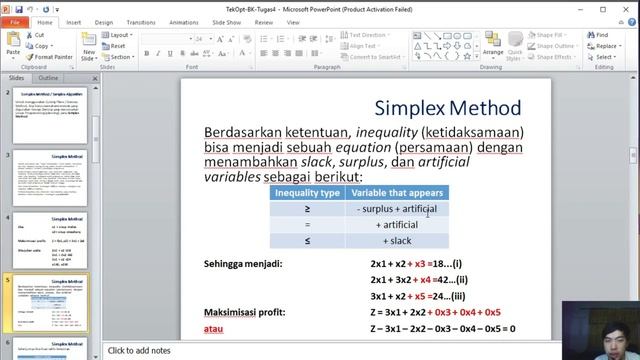Click the Copy button

click(x=40, y=46)
